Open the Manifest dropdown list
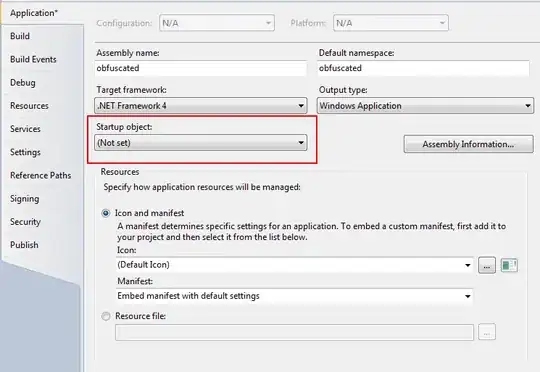The width and height of the screenshot is (540, 372). tap(294, 296)
